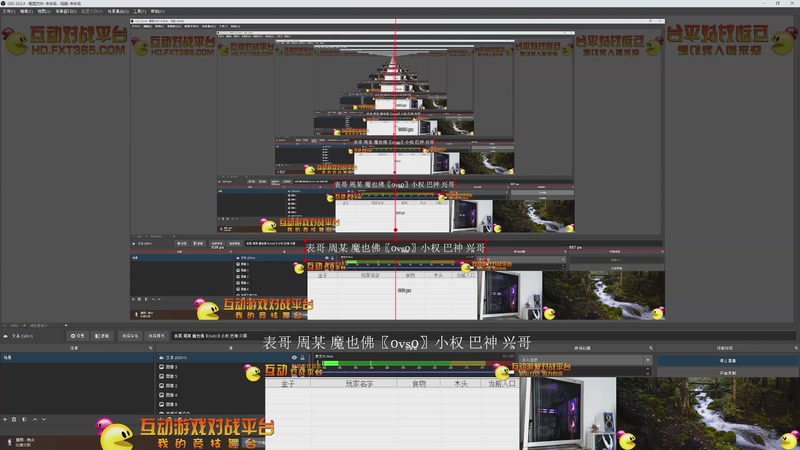Click the 选择字体 font button
Image resolution: width=800 pixels, height=450 pixels.
130,336
